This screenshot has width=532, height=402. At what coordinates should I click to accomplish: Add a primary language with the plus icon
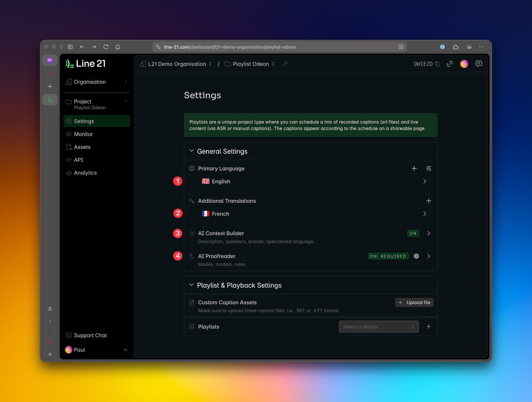click(x=414, y=168)
